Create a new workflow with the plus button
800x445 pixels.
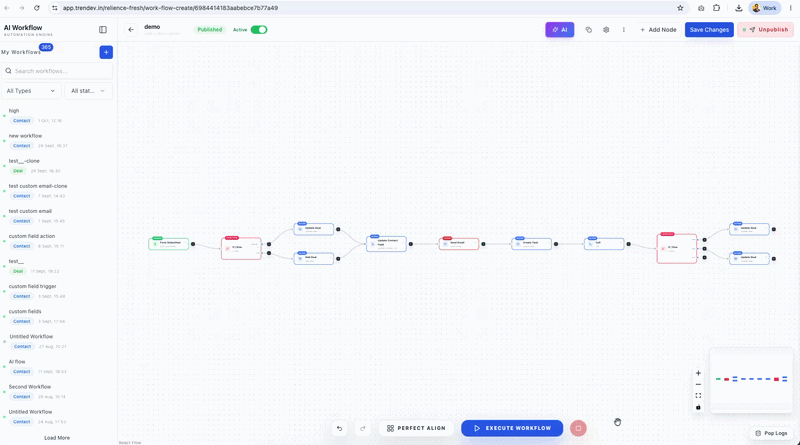[x=106, y=52]
